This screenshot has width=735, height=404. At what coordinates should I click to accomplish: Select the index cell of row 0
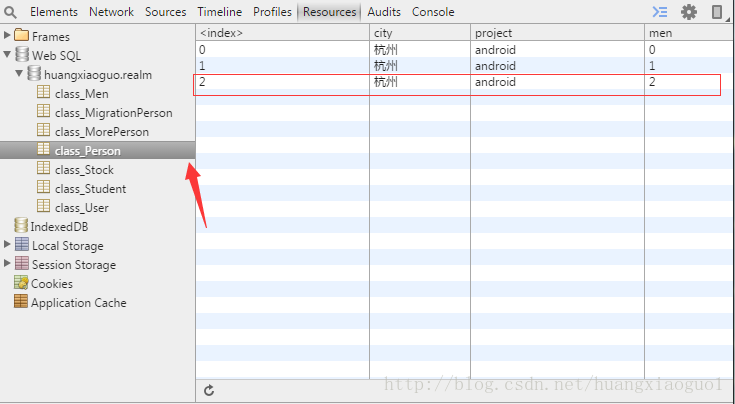click(x=283, y=50)
